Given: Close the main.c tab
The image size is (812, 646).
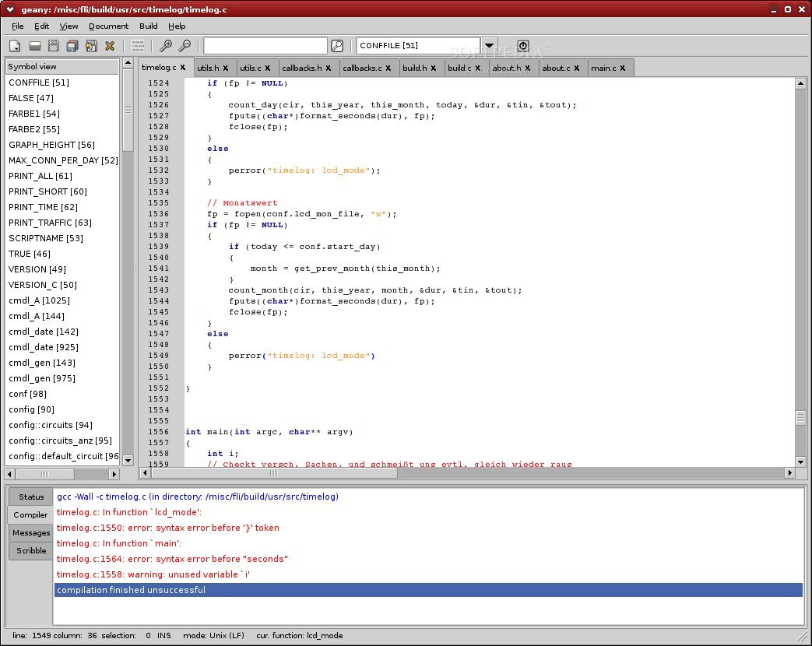Looking at the screenshot, I should 623,68.
